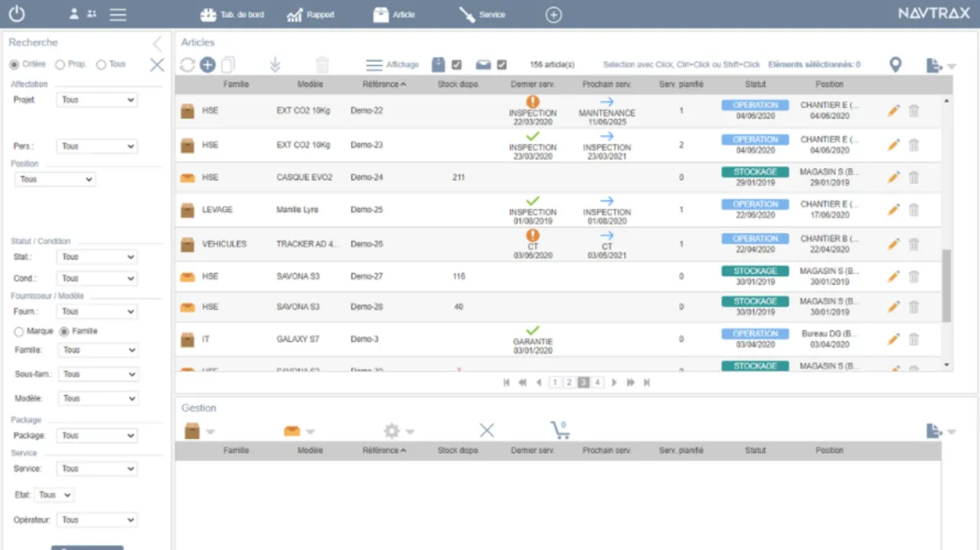Open the Opérateur dropdown

coord(97,520)
